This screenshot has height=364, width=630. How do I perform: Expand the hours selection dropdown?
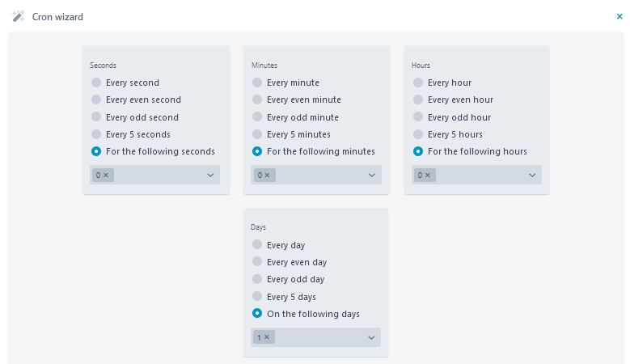point(532,176)
